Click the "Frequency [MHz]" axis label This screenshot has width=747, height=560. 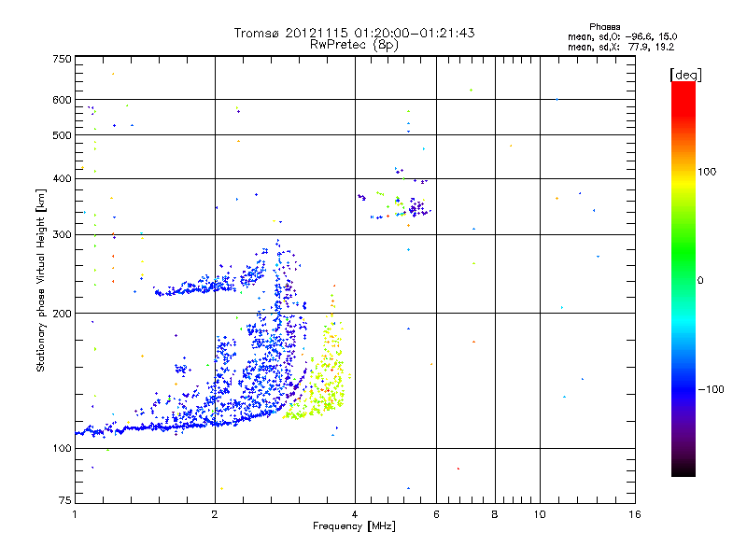[354, 526]
